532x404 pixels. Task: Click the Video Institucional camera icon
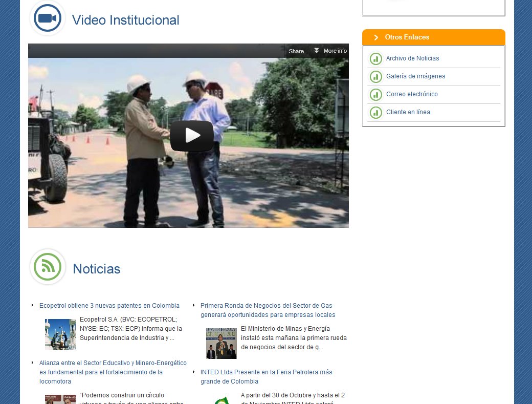[47, 18]
